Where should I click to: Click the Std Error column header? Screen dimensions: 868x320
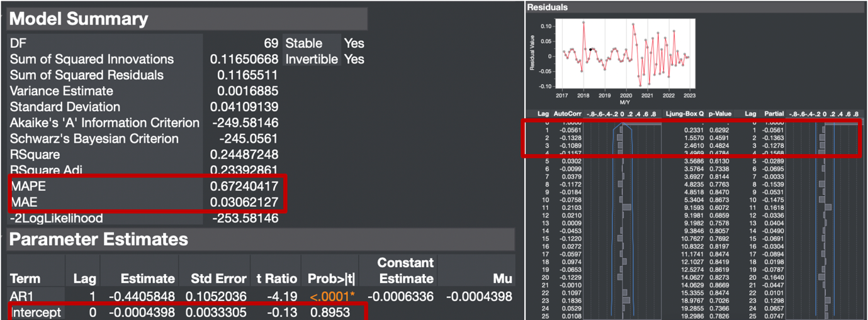218,279
